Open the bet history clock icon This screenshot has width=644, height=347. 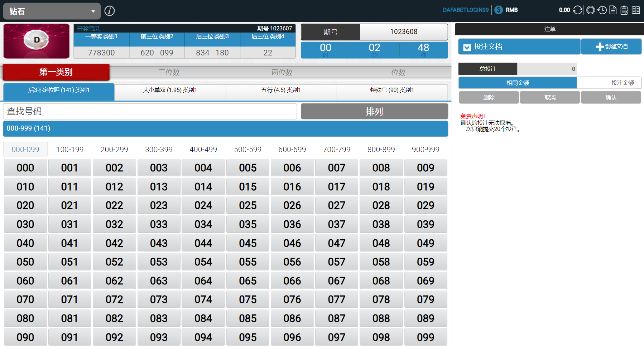pos(602,10)
